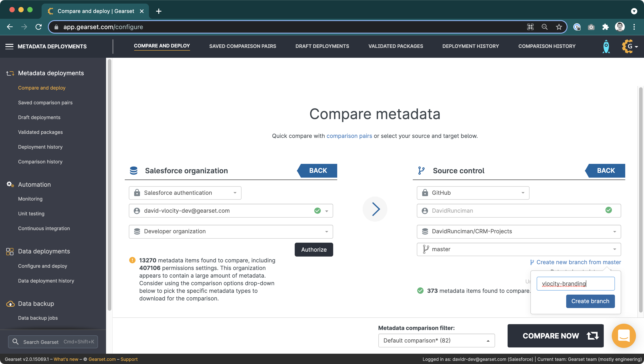Open the chat support bubble
644x364 pixels.
click(x=623, y=336)
